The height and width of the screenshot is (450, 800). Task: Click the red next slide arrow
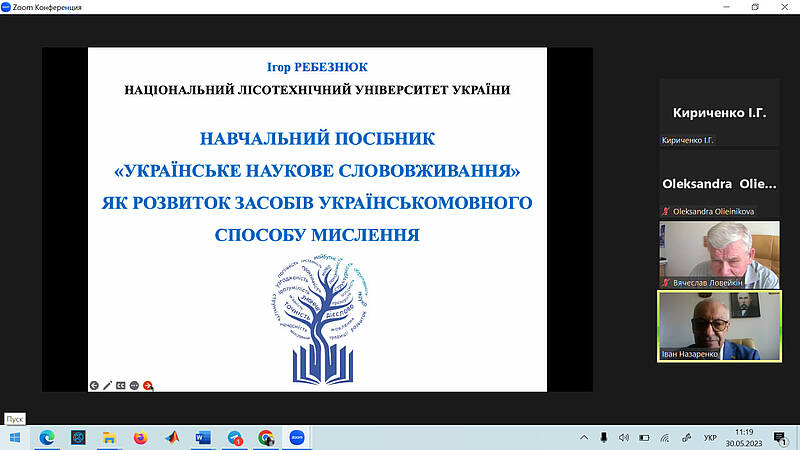148,384
